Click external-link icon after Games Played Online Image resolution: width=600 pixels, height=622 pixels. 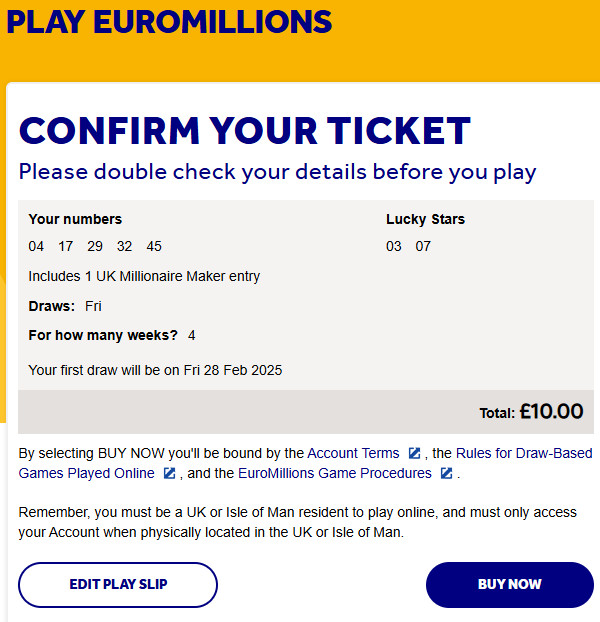click(170, 473)
